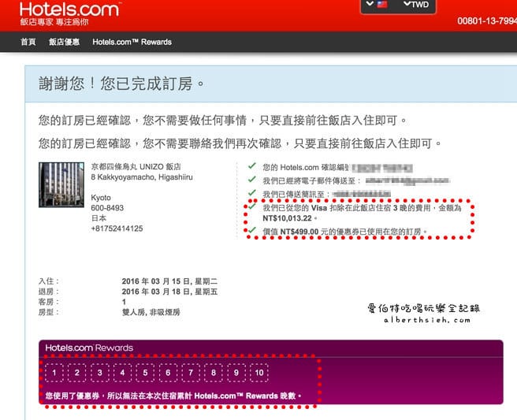Click Rewards night stamp 4
Image resolution: width=517 pixels, height=420 pixels.
click(122, 373)
